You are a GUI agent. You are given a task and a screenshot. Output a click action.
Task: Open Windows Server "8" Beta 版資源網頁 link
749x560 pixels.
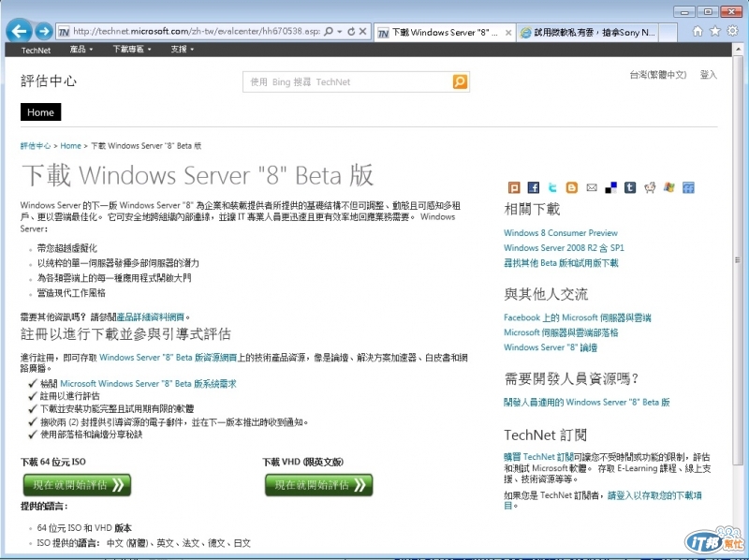click(x=169, y=358)
